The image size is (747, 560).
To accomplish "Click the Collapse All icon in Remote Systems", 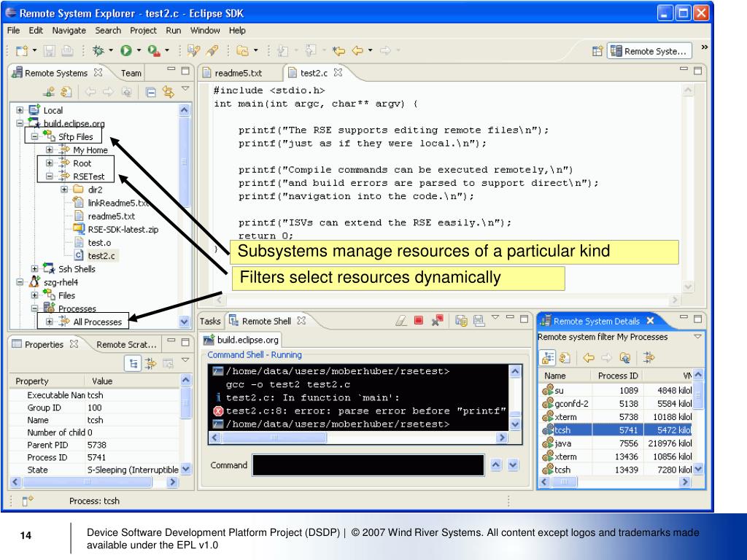I will click(x=150, y=92).
